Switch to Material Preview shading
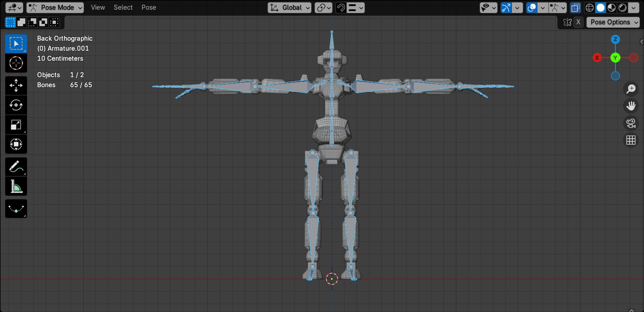The width and height of the screenshot is (644, 312). pos(611,8)
